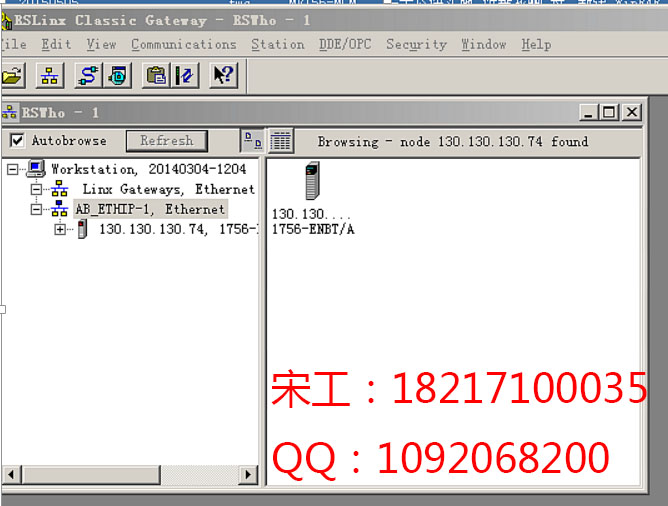Screen dimensions: 668x506
Task: Click the Driver Diagnostics toolbar icon
Action: click(x=119, y=75)
